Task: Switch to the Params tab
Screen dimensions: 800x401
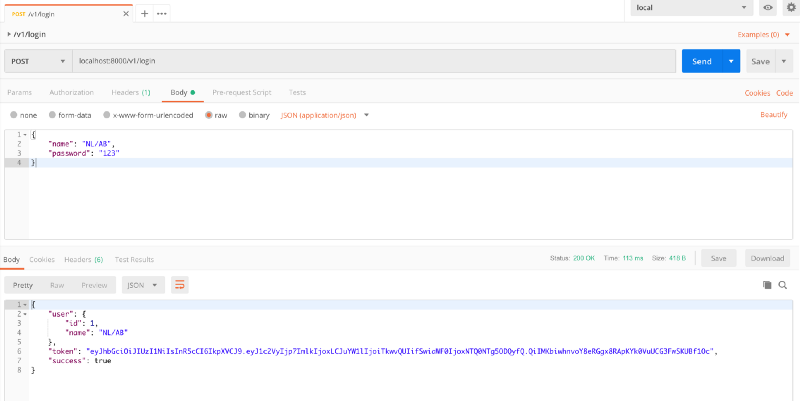Action: pyautogui.click(x=19, y=92)
